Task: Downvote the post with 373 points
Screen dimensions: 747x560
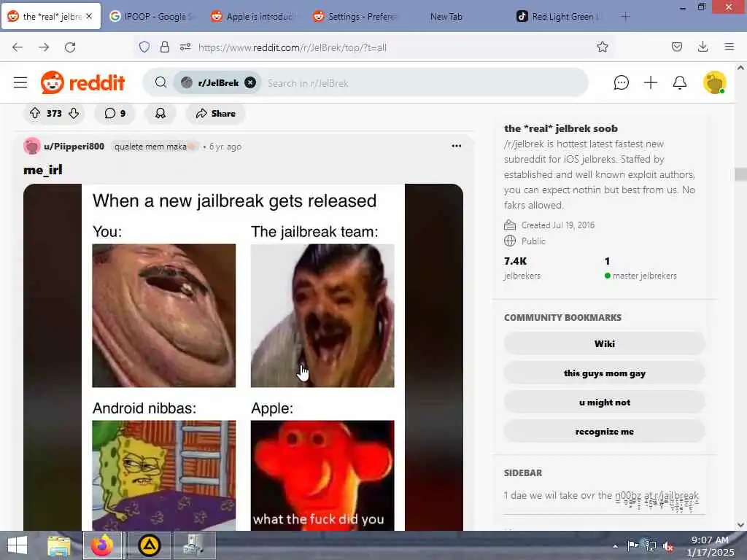Action: pos(74,113)
